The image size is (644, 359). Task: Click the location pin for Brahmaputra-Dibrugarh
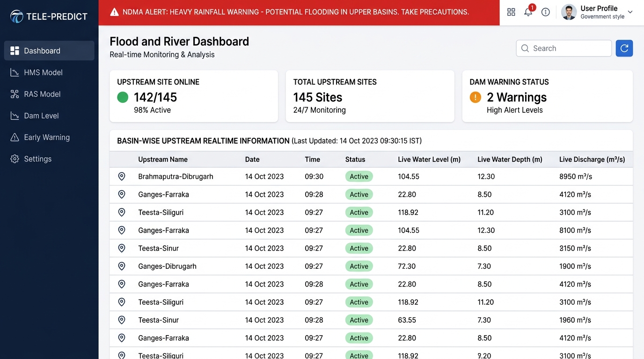tap(122, 177)
